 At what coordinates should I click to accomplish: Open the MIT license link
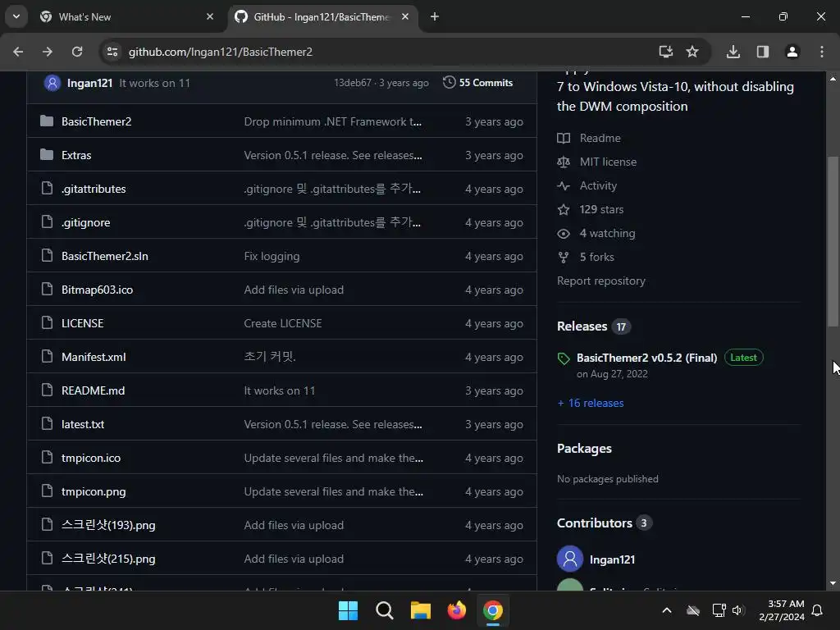click(597, 162)
